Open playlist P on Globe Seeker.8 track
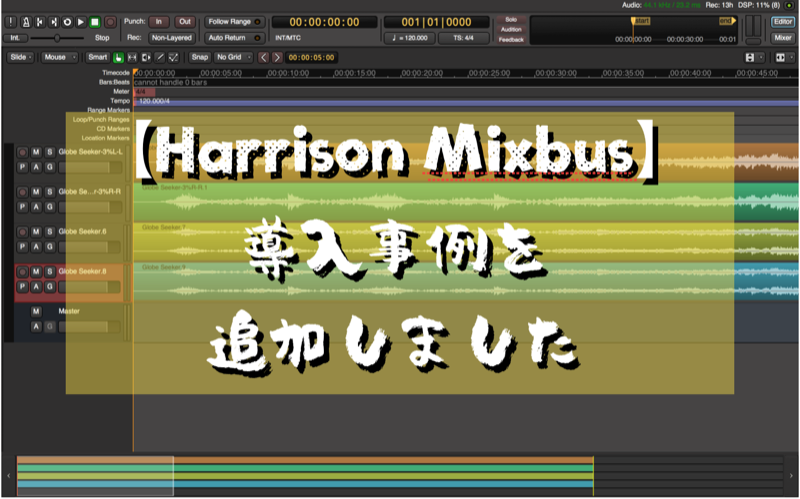 pyautogui.click(x=22, y=287)
